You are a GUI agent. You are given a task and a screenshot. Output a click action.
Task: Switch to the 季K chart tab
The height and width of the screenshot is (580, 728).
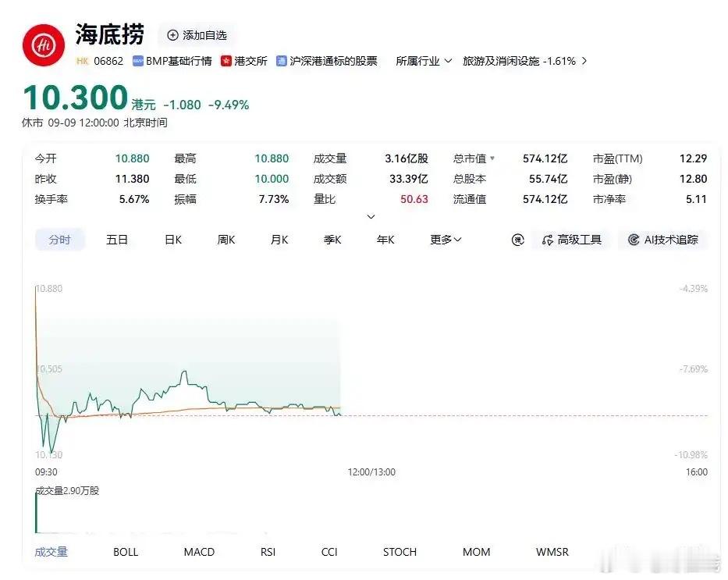[332, 240]
